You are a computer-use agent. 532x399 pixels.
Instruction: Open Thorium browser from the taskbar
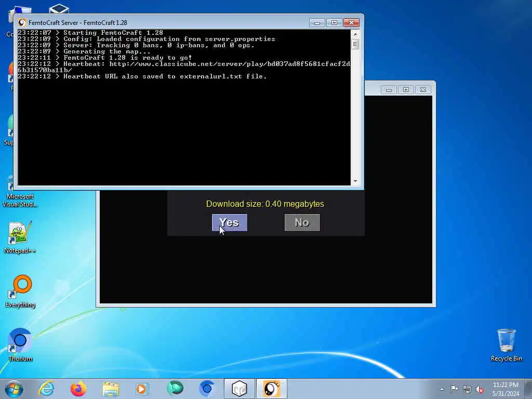click(207, 389)
